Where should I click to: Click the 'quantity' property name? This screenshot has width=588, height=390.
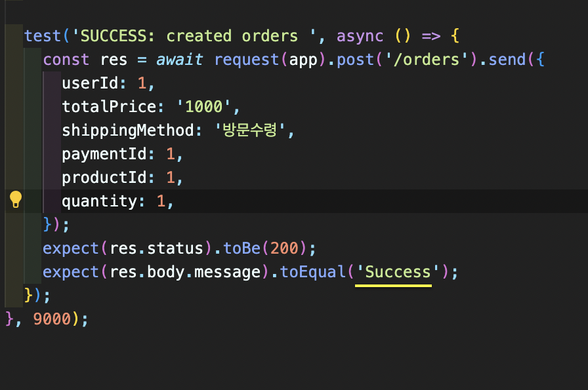coord(99,202)
